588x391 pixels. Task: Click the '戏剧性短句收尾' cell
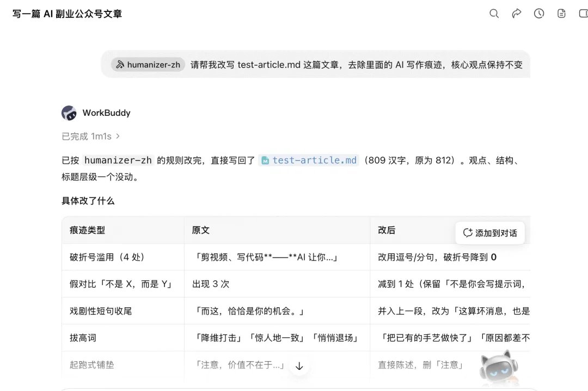click(123, 311)
